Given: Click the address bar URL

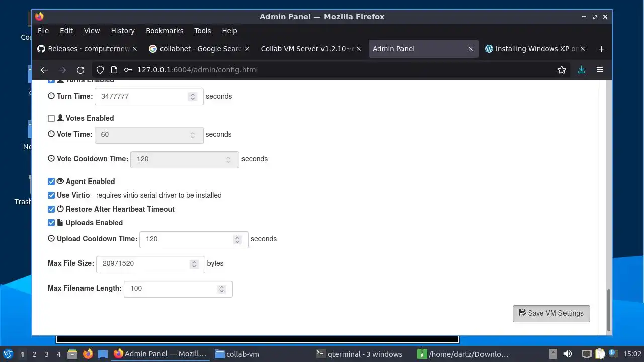Looking at the screenshot, I should click(197, 70).
